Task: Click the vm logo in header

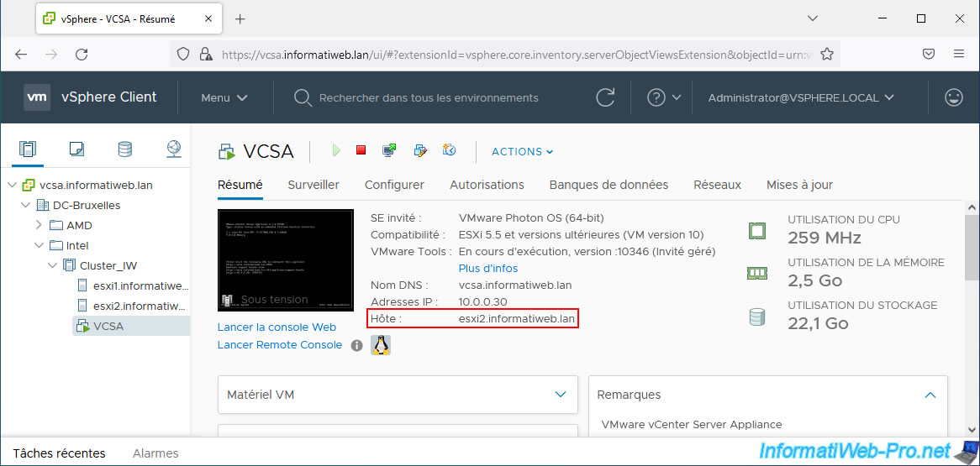Action: click(37, 97)
